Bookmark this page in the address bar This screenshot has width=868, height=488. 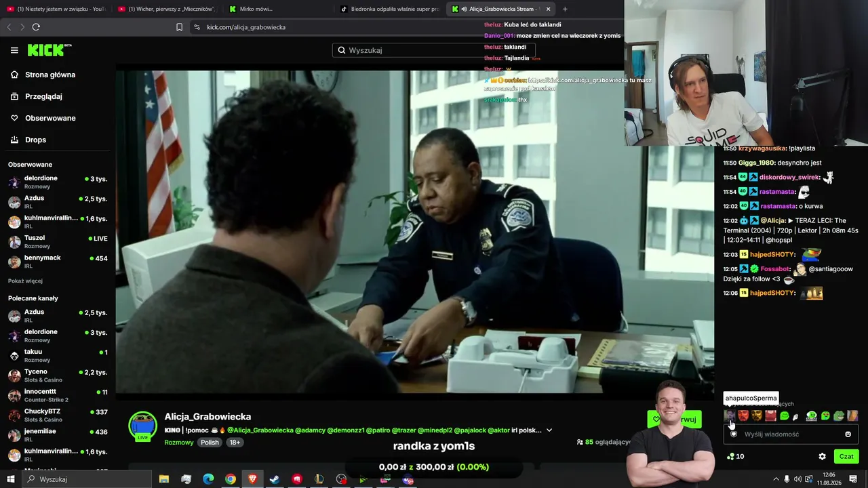(179, 27)
